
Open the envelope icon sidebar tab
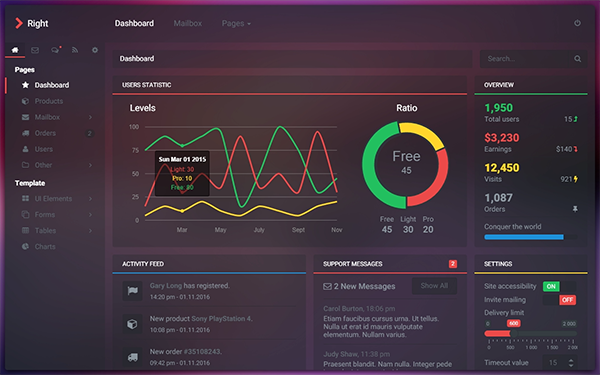pyautogui.click(x=35, y=50)
